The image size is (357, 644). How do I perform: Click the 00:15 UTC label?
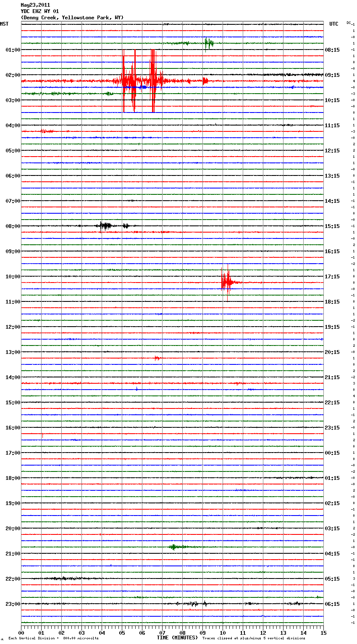pos(332,453)
